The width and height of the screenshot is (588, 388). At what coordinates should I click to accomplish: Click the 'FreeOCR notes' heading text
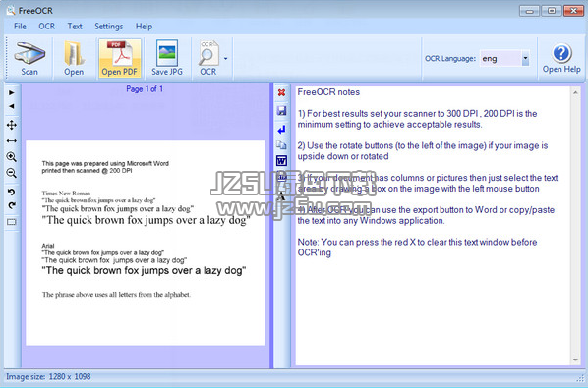pyautogui.click(x=328, y=92)
